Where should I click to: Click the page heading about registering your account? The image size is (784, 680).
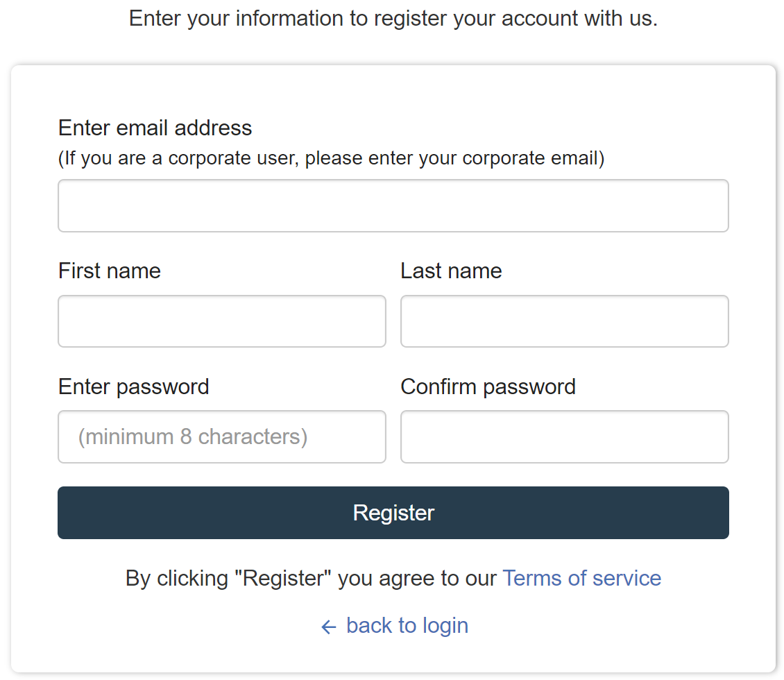coord(393,19)
